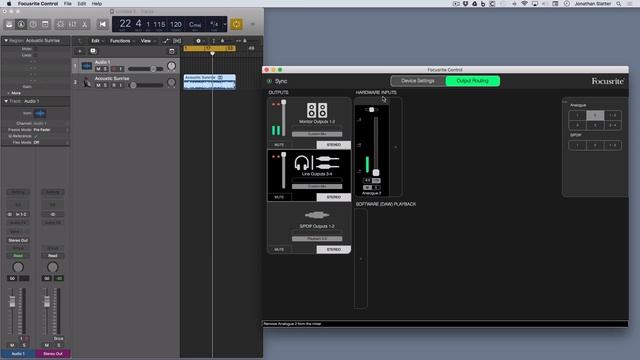
Task: Open the Edit dropdown in tracks area
Action: (x=97, y=41)
